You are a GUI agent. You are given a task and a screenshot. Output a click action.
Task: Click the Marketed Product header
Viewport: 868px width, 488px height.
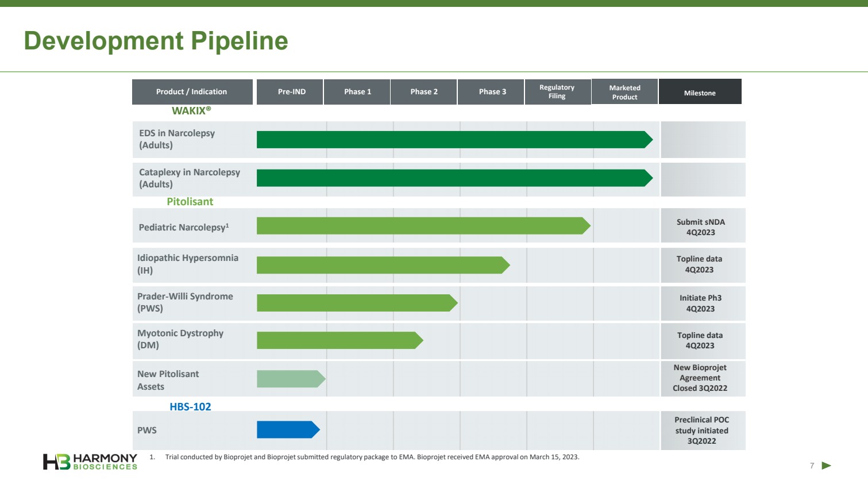point(624,92)
